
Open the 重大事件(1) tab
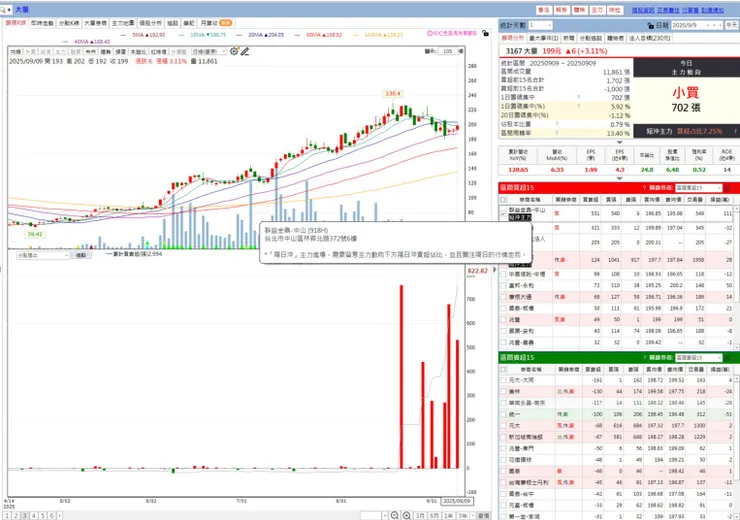(544, 38)
